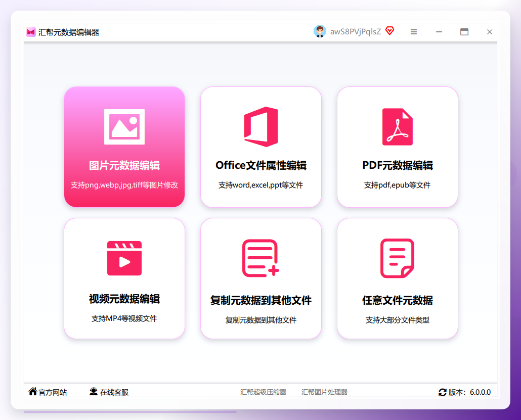Select the Office文件属性编辑 title

[x=261, y=165]
